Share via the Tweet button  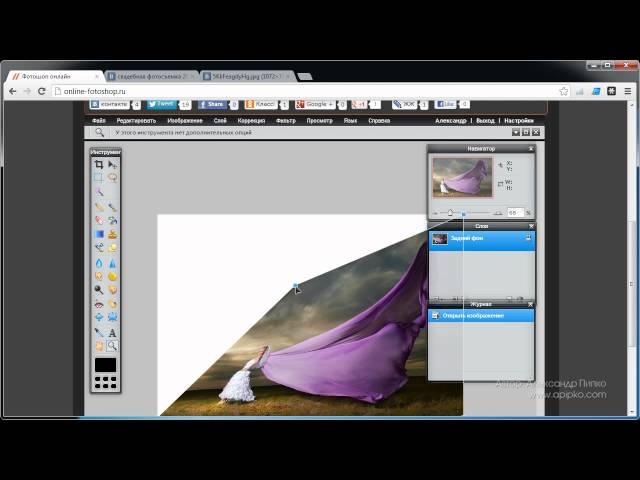tap(162, 104)
